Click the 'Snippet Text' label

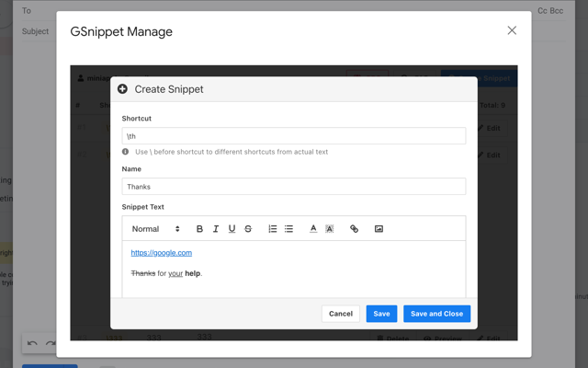(x=143, y=207)
